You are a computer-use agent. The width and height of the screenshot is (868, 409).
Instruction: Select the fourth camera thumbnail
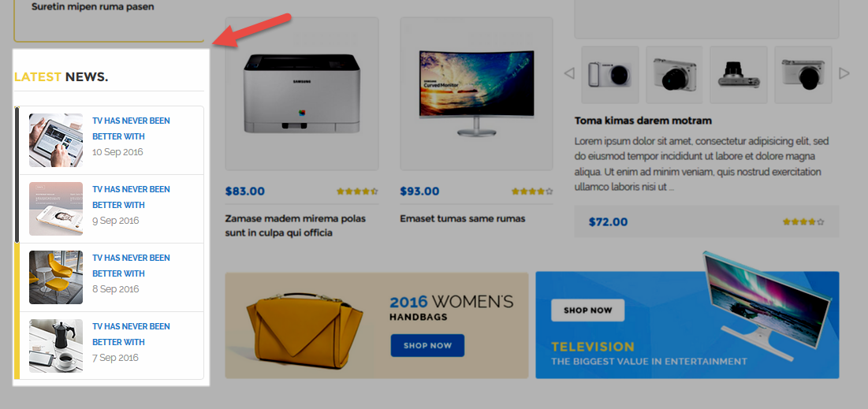coord(803,75)
